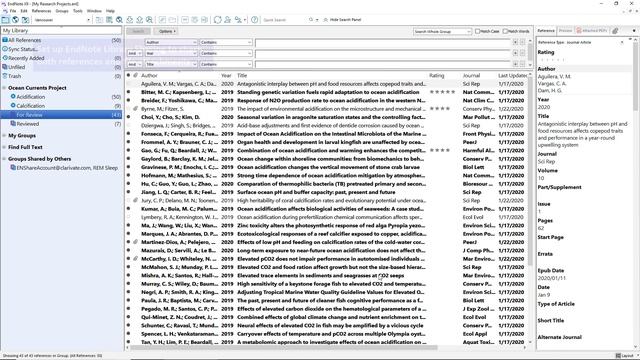Open the Tools menu
Viewport: 640px width, 360px height.
[x=78, y=11]
